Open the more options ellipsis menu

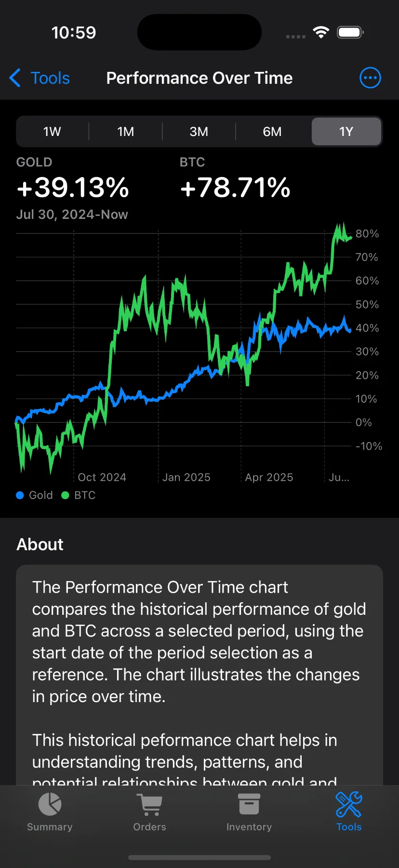370,78
